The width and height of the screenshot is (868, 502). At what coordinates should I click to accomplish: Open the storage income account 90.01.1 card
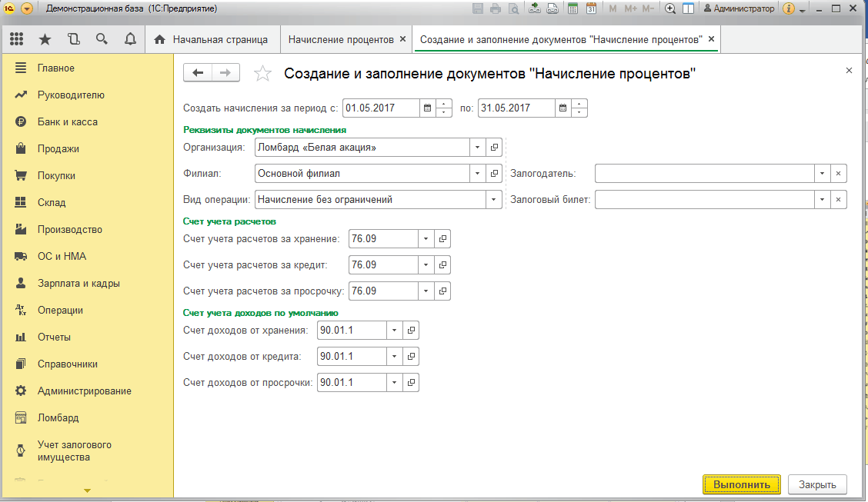[412, 331]
